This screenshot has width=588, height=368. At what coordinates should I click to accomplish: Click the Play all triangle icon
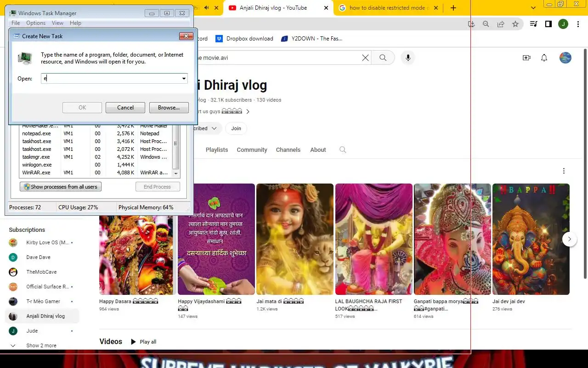tap(133, 342)
